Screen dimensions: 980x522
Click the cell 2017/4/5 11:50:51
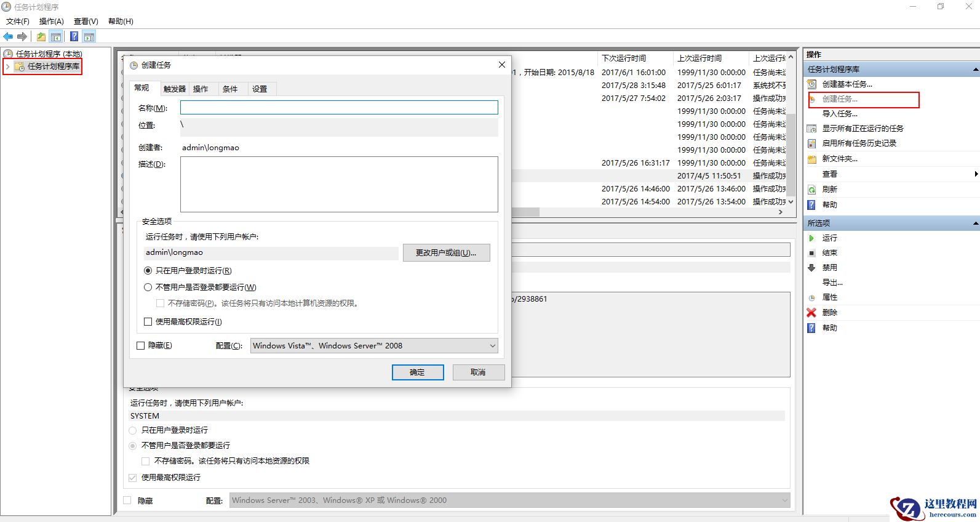pos(709,175)
